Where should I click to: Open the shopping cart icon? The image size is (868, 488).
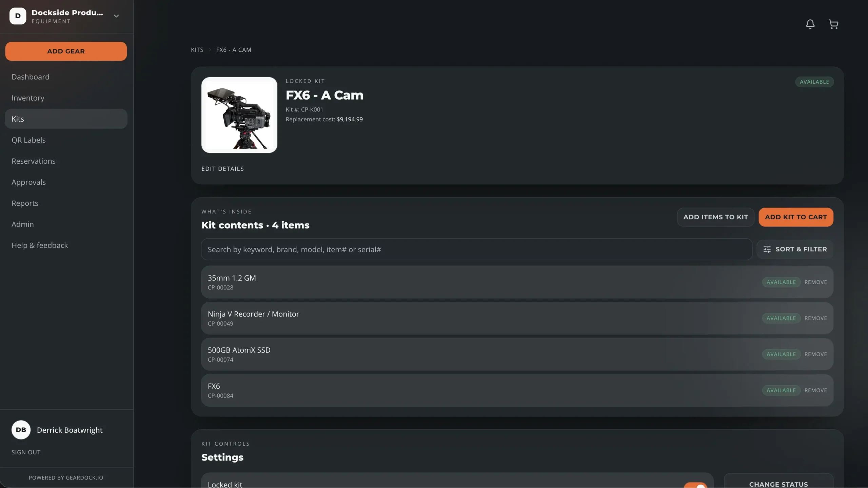pos(833,24)
